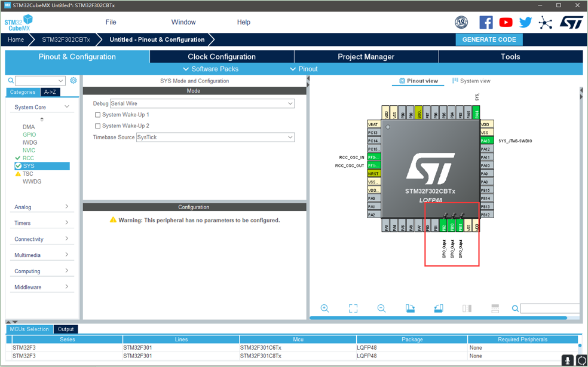Open the File menu
The height and width of the screenshot is (367, 588).
click(x=111, y=22)
